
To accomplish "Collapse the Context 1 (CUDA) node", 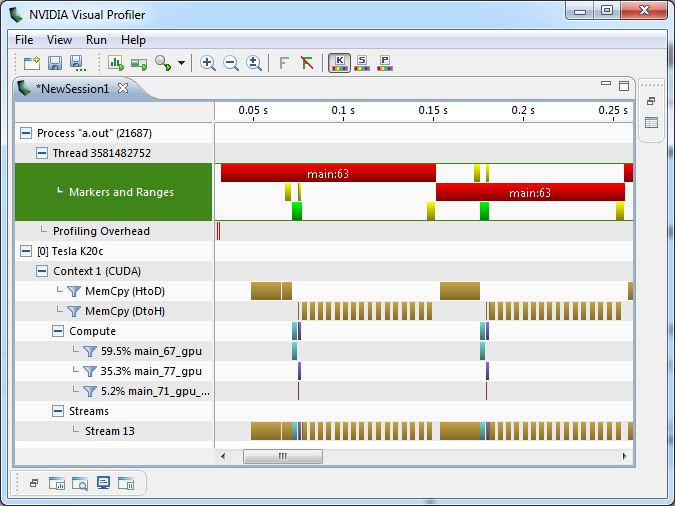I will [x=42, y=271].
